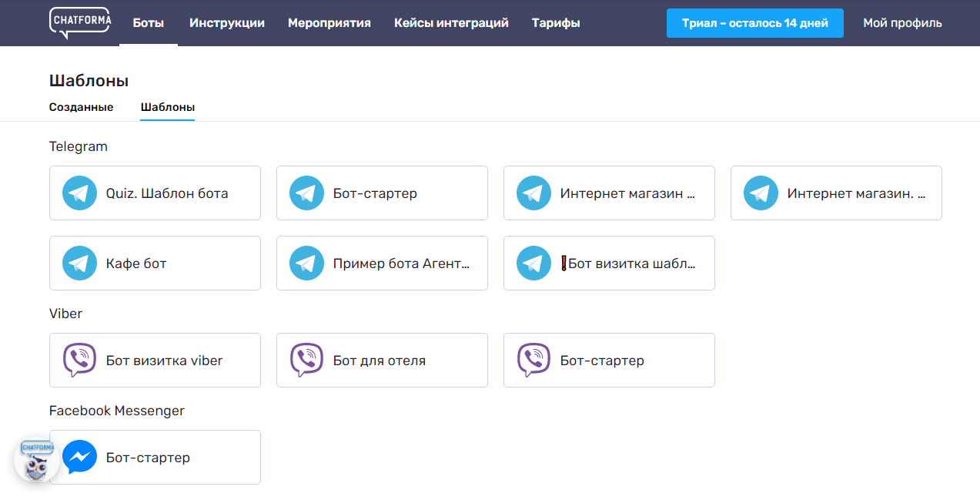
Task: Open the Кейсы интеграций page
Action: tap(451, 22)
